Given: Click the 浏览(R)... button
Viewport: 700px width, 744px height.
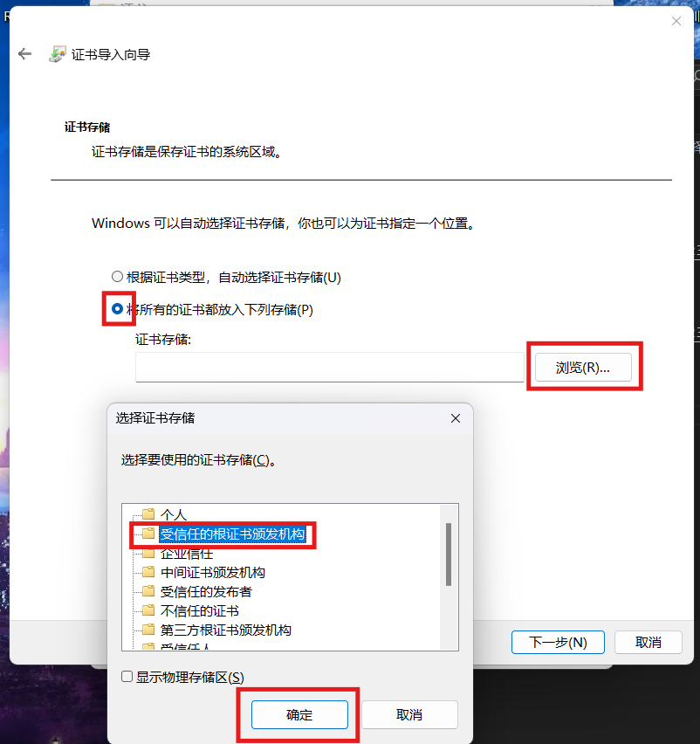Looking at the screenshot, I should (x=583, y=368).
